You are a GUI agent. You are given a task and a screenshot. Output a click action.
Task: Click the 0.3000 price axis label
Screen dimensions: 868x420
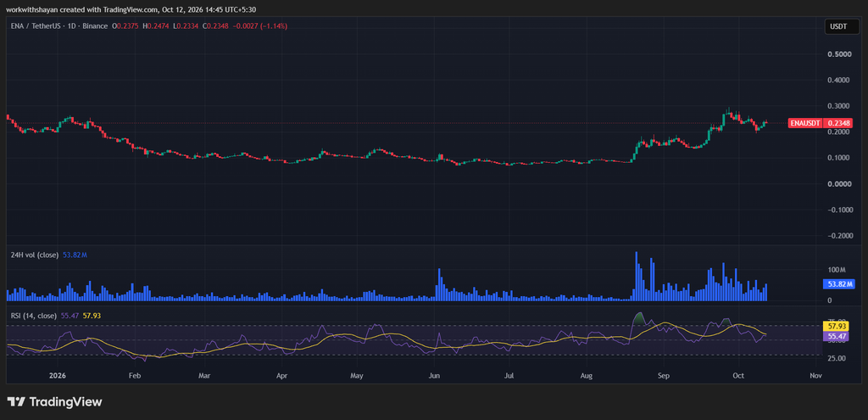(x=840, y=106)
